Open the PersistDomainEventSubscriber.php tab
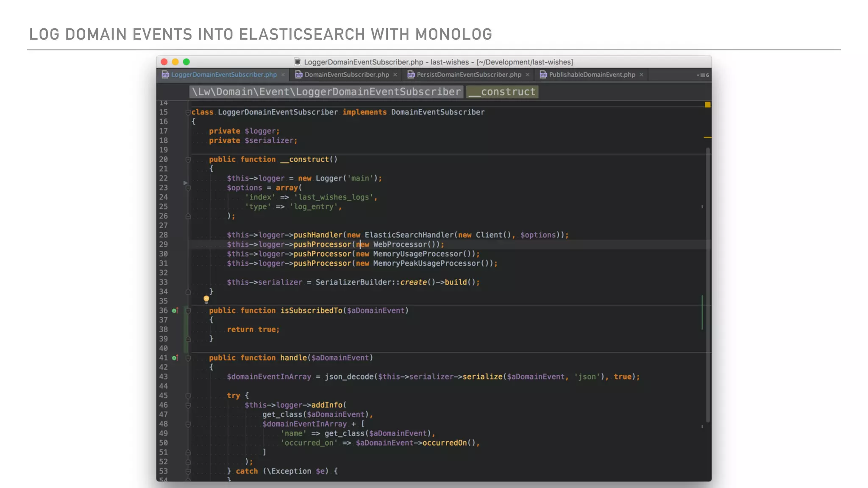This screenshot has height=488, width=868. (469, 75)
